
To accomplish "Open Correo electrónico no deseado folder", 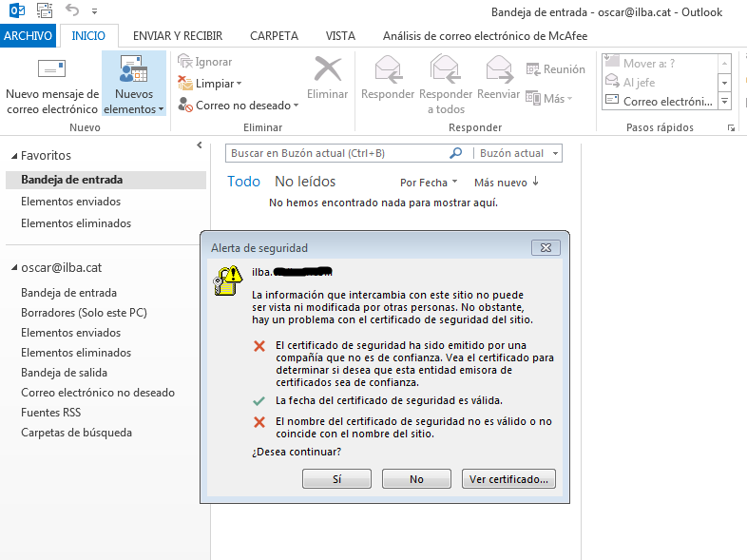I will click(x=98, y=393).
